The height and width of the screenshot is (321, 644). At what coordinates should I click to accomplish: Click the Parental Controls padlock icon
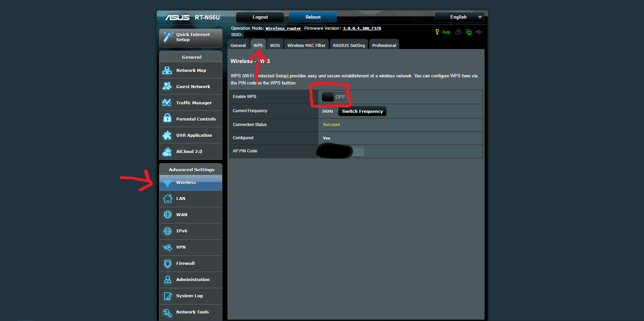167,119
